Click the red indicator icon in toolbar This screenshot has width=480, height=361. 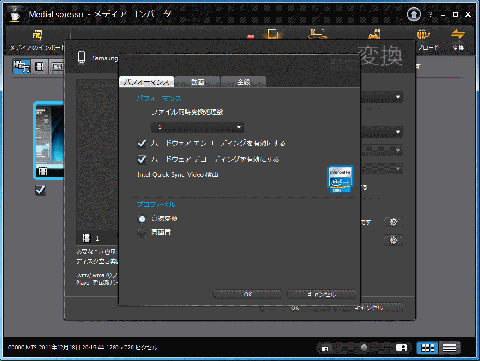pyautogui.click(x=251, y=36)
